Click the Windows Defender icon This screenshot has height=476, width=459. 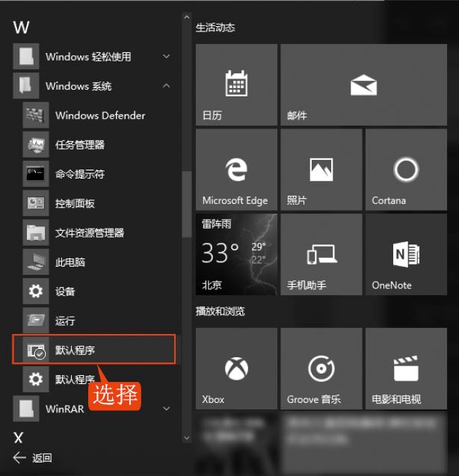tap(36, 115)
